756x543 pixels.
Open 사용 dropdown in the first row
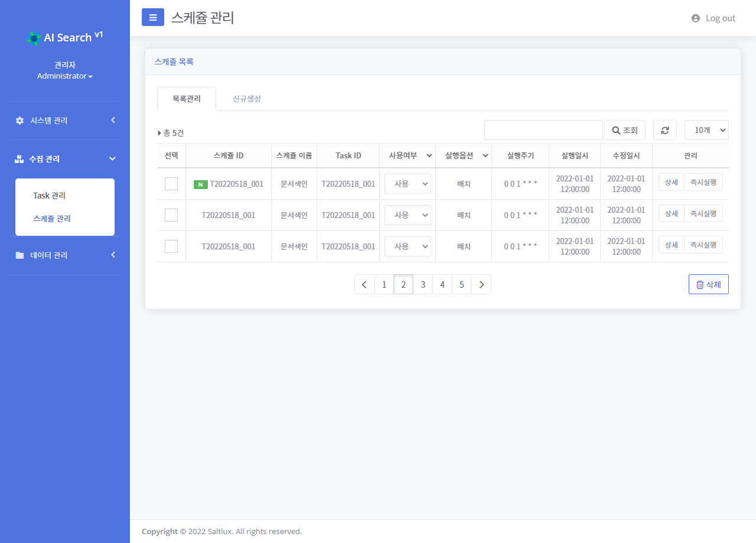click(x=408, y=184)
